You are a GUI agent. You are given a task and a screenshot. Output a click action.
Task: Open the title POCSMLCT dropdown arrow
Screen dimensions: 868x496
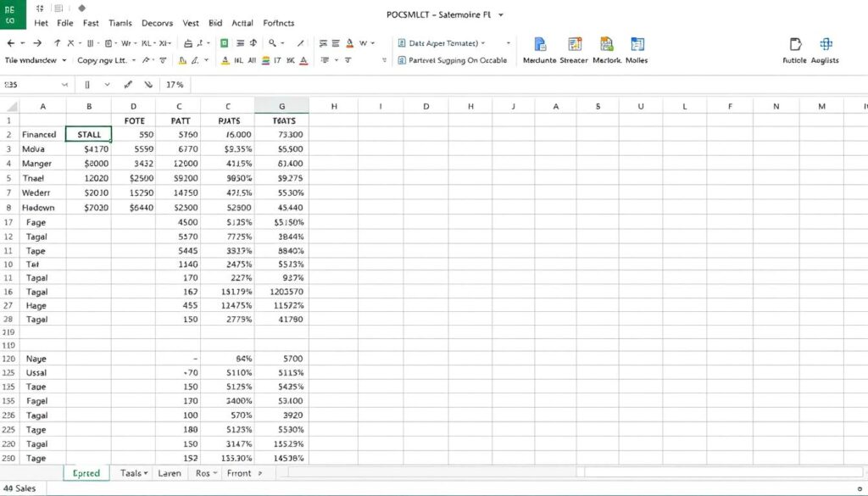(x=501, y=15)
